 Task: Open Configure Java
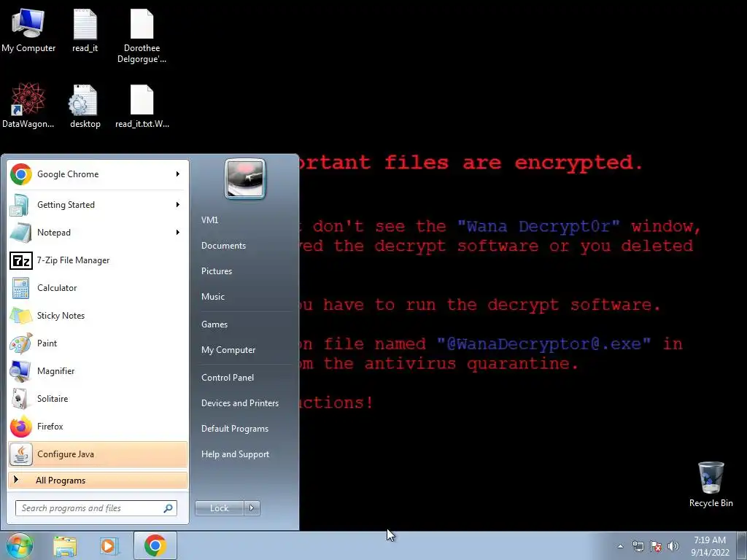[x=98, y=454]
